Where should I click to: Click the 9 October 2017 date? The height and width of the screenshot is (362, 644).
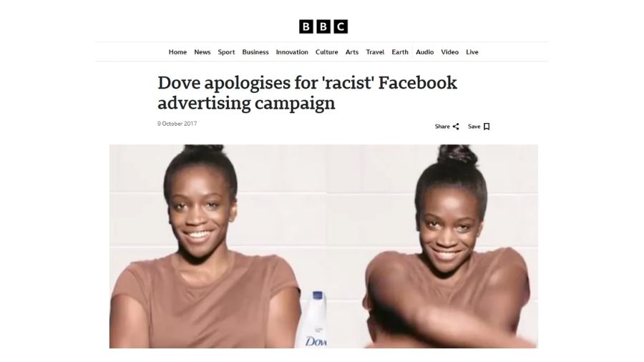[177, 124]
